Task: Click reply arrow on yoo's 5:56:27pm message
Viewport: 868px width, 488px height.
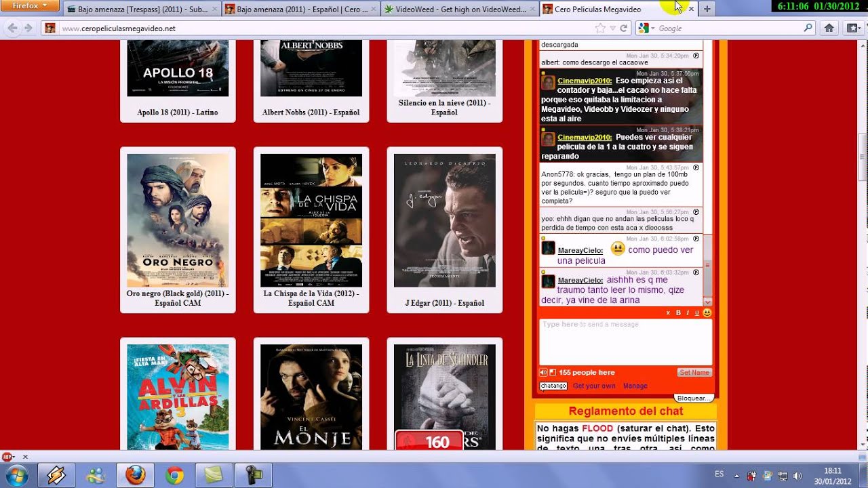Action: [696, 211]
